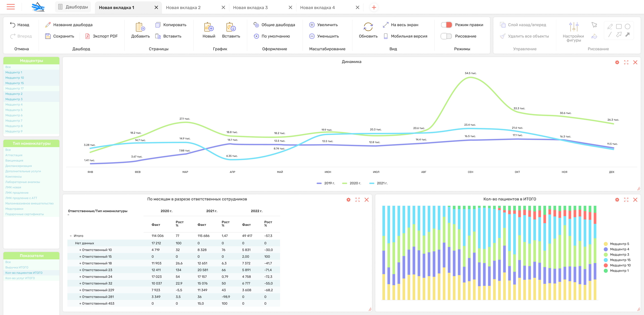Open settings gear of Динамика chart
This screenshot has height=315, width=644.
click(617, 62)
